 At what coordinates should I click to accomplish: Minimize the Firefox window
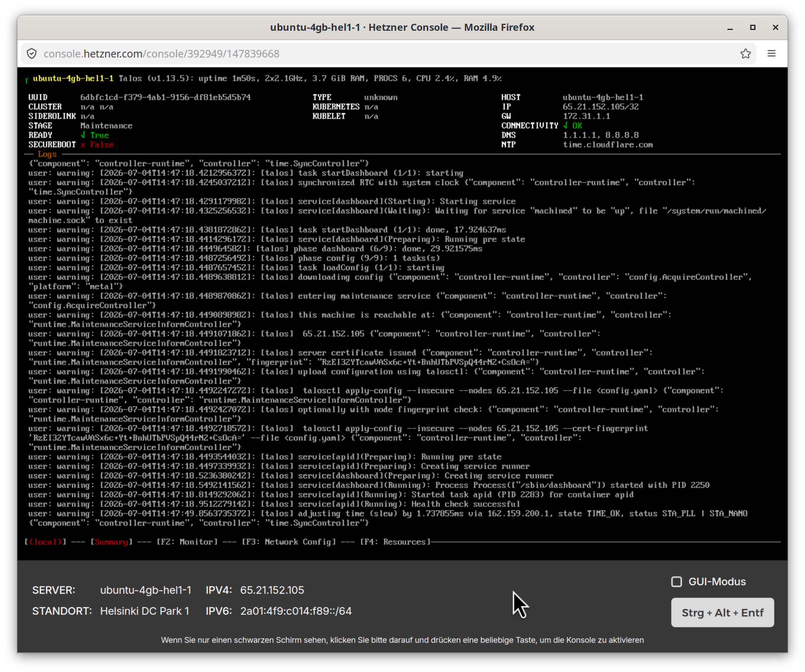730,28
